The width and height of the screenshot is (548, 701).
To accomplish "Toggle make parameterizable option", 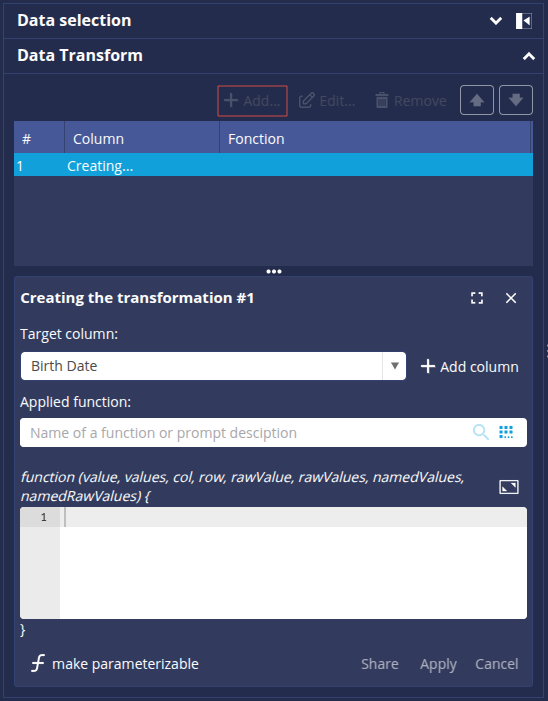I will (x=115, y=664).
